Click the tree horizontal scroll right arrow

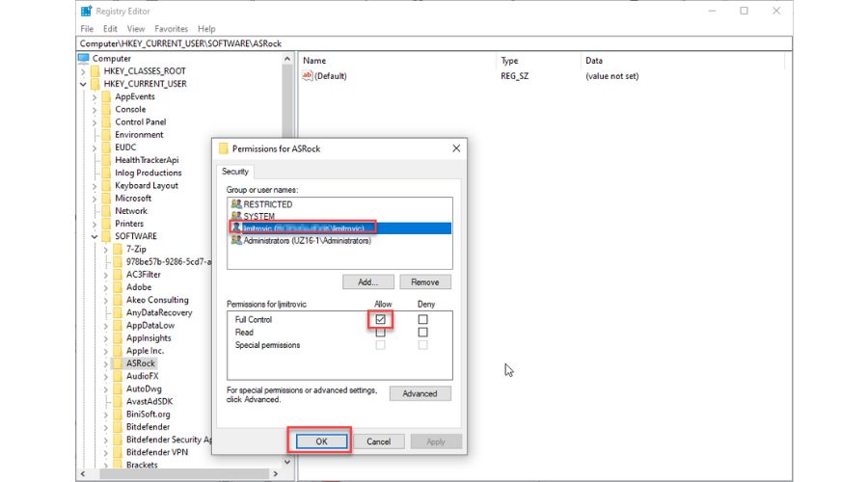click(276, 474)
